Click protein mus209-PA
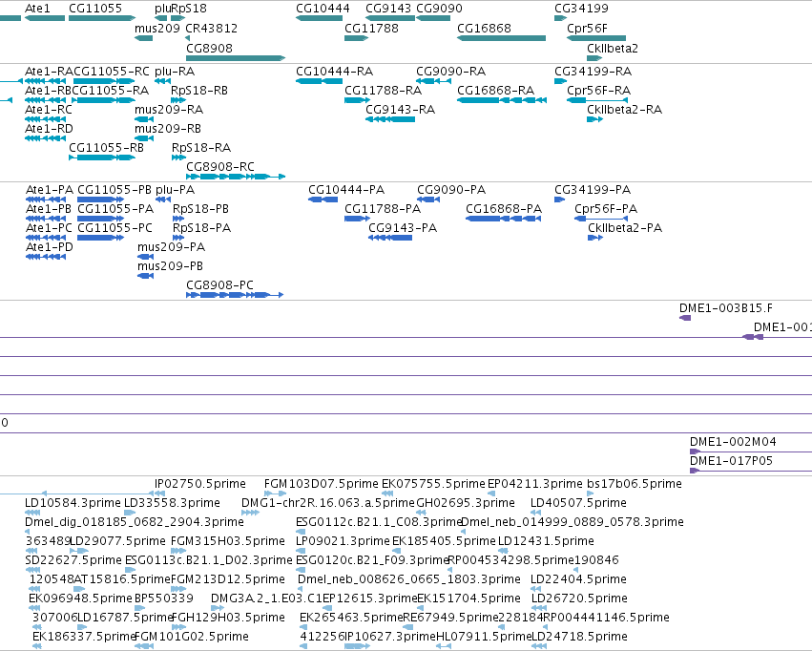This screenshot has width=812, height=651. click(x=146, y=257)
